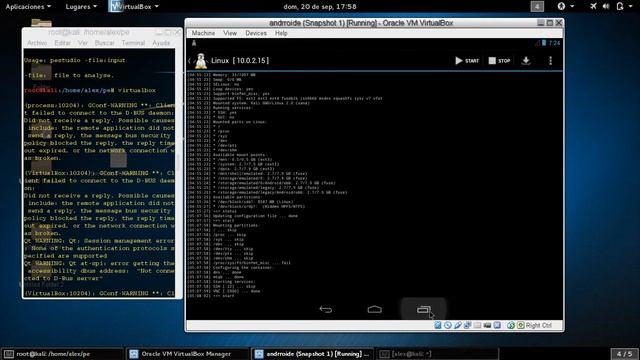Click the green host key indicator icon
640x360 pixels.
520,325
